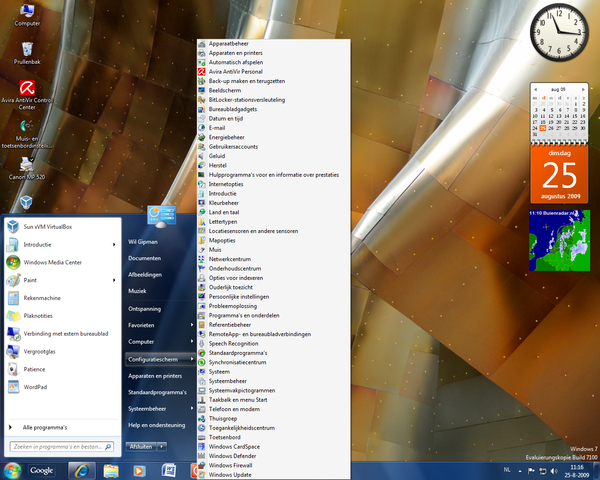Open the Computer desktop icon

[27, 15]
